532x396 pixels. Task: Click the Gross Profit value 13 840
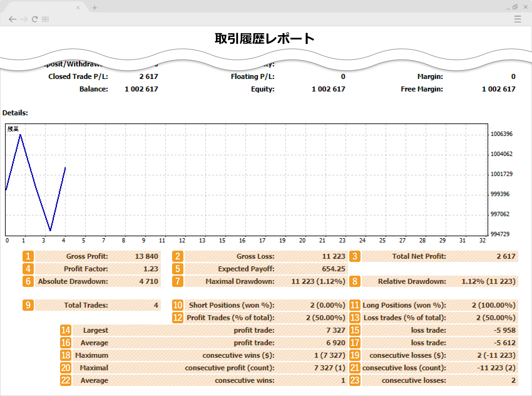(146, 256)
